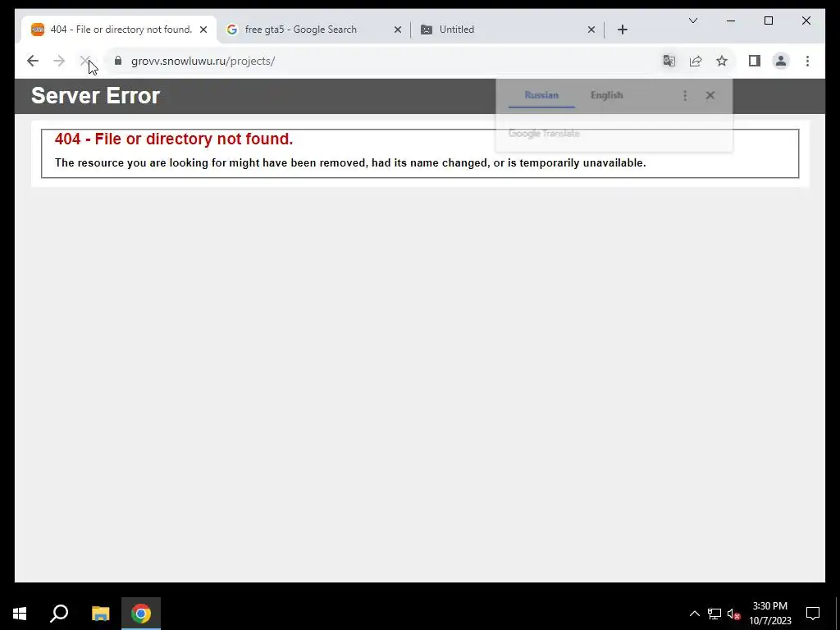Close the Chrome window
Image resolution: width=840 pixels, height=630 pixels.
(x=806, y=21)
